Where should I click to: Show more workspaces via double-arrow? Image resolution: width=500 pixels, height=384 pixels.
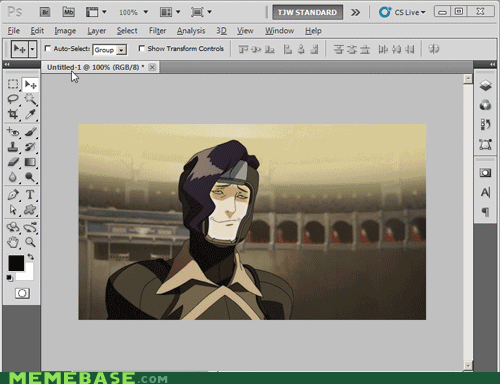pos(355,13)
